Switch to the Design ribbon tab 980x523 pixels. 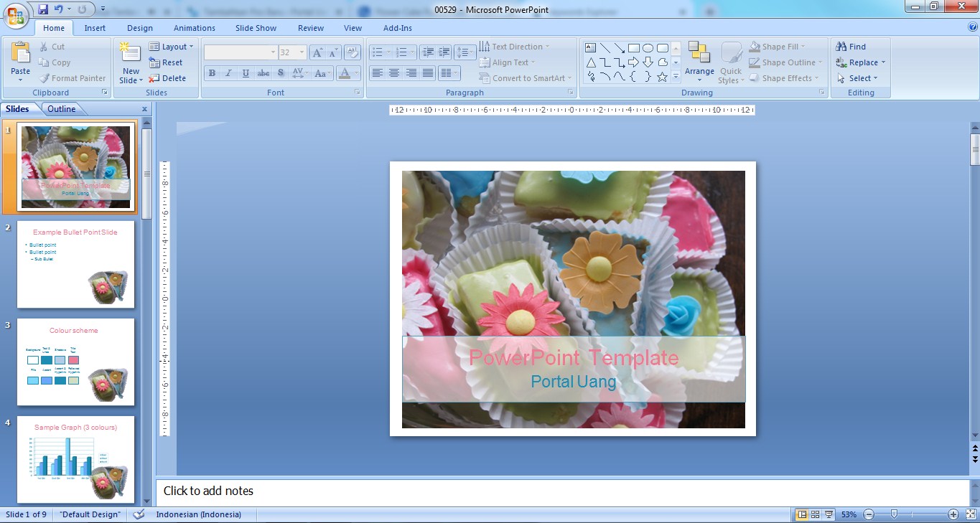[140, 28]
